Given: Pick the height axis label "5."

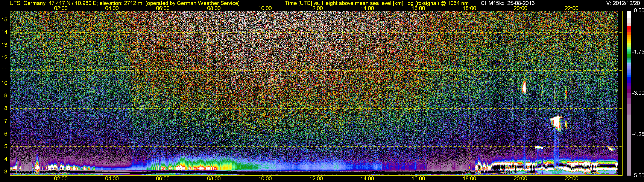Looking at the screenshot, I should click(x=6, y=146).
